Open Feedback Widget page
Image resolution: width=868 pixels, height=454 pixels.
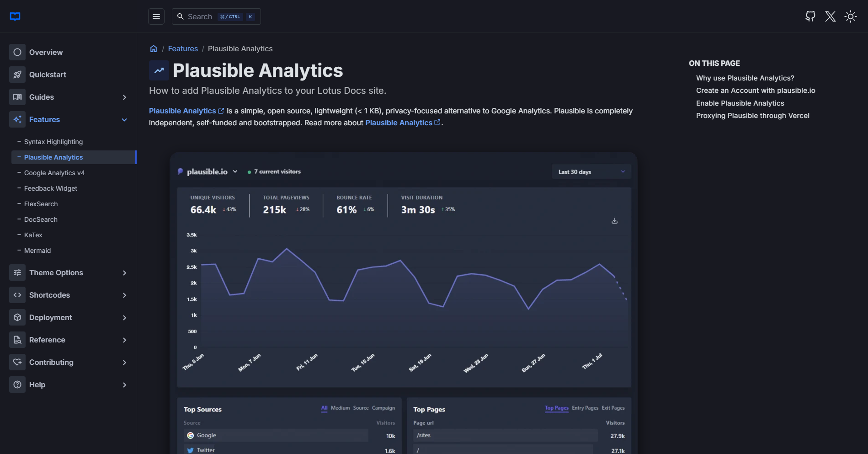click(51, 188)
